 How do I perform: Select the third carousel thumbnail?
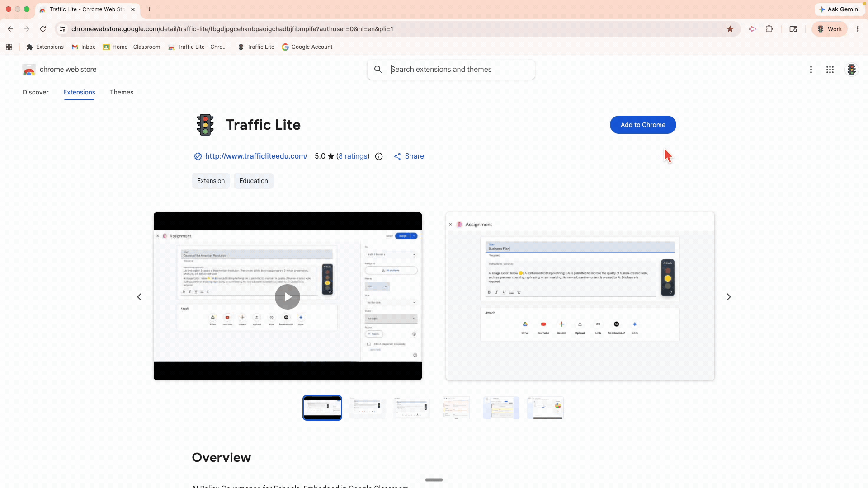[412, 408]
